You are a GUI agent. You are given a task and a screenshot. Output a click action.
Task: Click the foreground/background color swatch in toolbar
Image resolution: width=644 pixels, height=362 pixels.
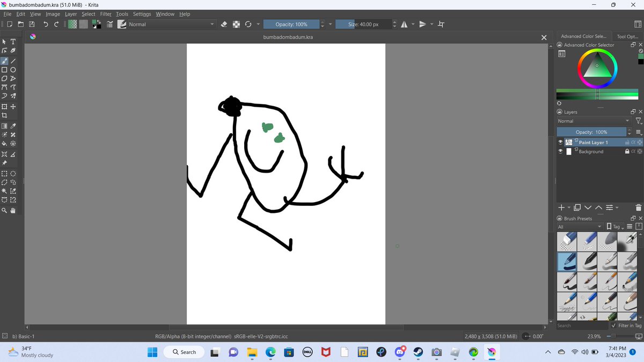tap(97, 24)
